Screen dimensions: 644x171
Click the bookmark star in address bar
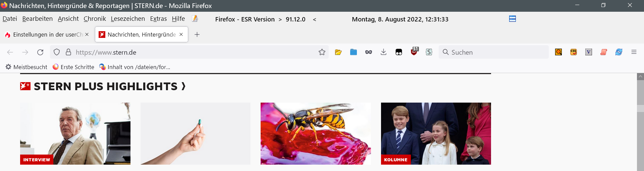[322, 52]
